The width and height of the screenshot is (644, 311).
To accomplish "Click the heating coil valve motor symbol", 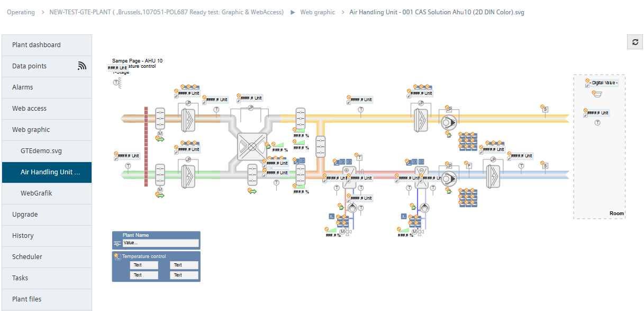I will coord(342,232).
